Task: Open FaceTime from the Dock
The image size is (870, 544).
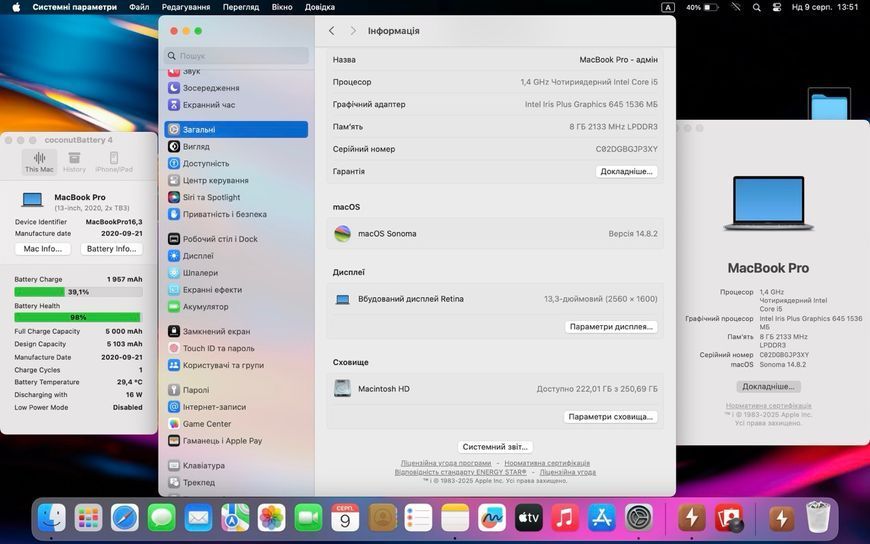Action: point(308,517)
